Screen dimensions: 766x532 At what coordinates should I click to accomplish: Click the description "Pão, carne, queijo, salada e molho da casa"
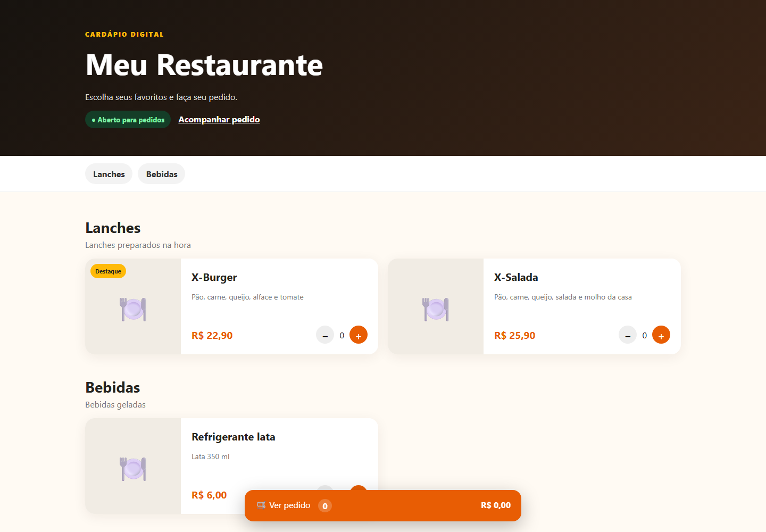(563, 297)
